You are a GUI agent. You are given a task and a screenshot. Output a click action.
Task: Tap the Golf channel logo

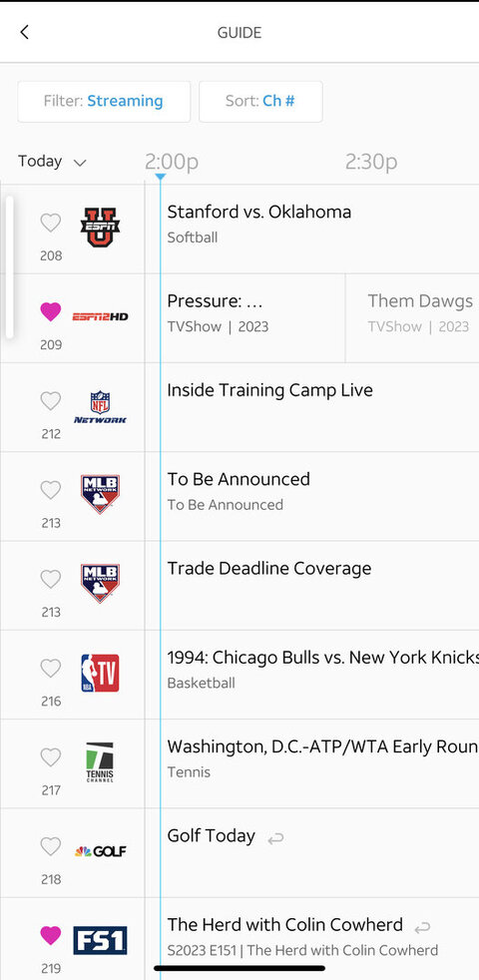(x=100, y=851)
